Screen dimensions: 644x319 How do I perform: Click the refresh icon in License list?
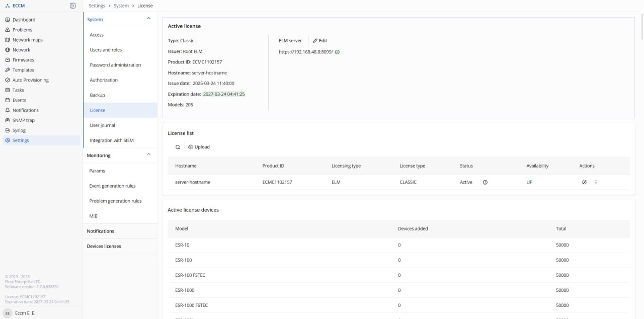click(x=178, y=147)
